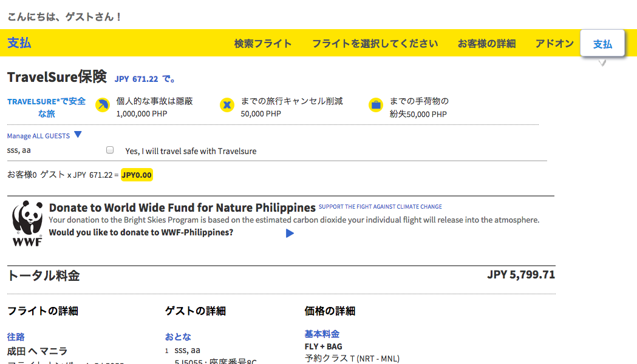This screenshot has width=637, height=364.
Task: Click the Yes, I will travel safe label
Action: (191, 151)
